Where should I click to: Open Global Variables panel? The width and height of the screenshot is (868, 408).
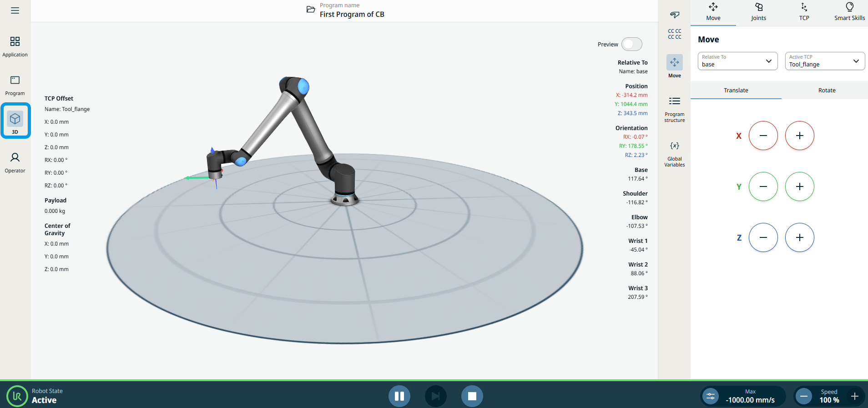tap(674, 154)
